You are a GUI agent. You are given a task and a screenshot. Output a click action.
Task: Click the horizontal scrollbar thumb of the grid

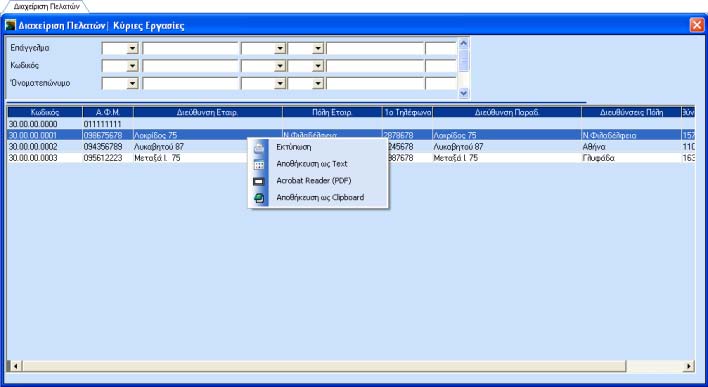tap(323, 366)
